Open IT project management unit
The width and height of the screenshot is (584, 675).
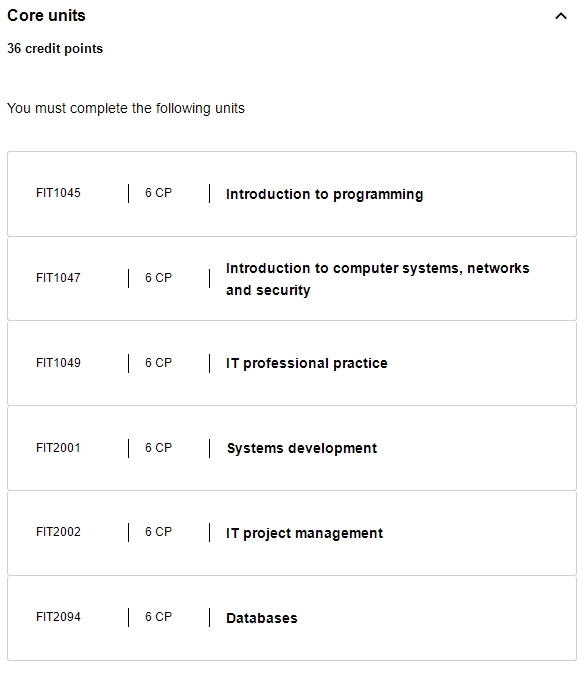tap(304, 533)
